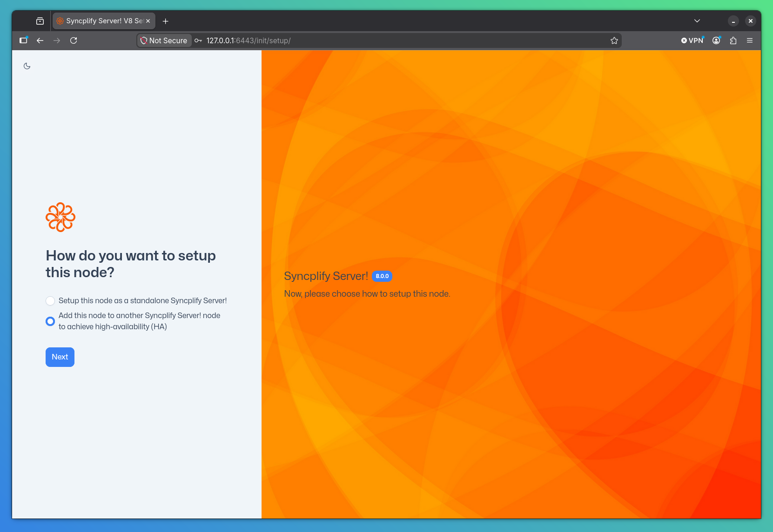Click the 8.0.0 version badge
The width and height of the screenshot is (773, 532).
click(x=382, y=276)
